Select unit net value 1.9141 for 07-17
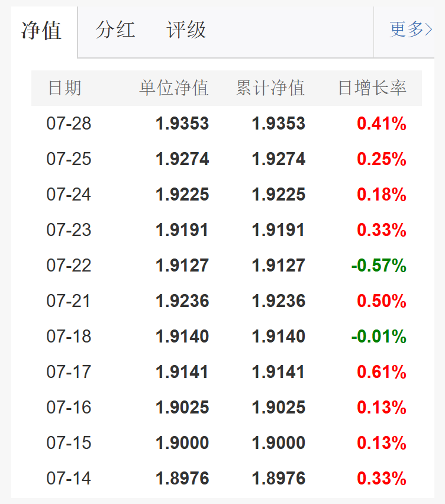 coord(182,372)
